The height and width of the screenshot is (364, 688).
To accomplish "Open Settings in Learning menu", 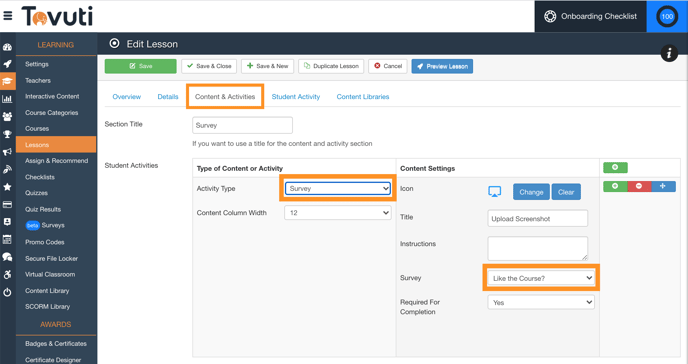I will (37, 64).
